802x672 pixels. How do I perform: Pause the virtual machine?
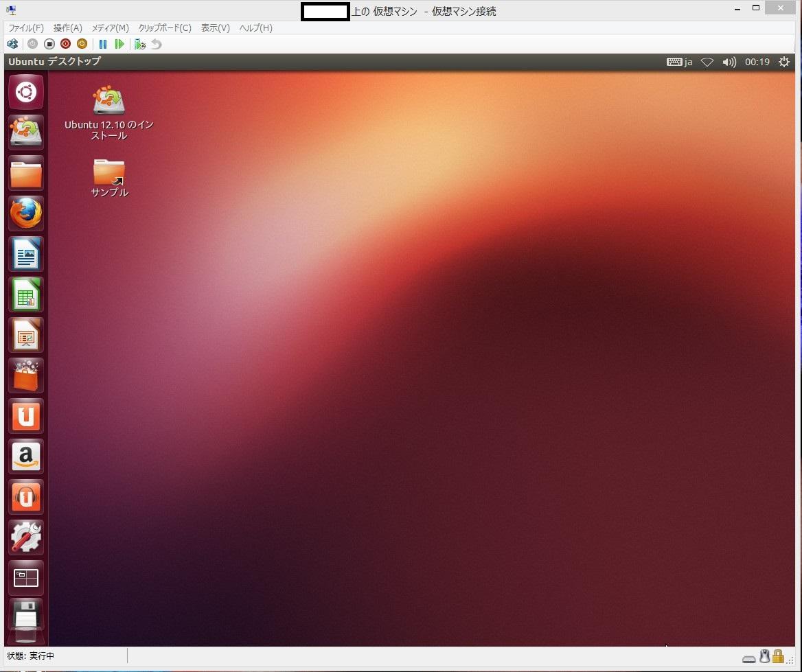103,44
